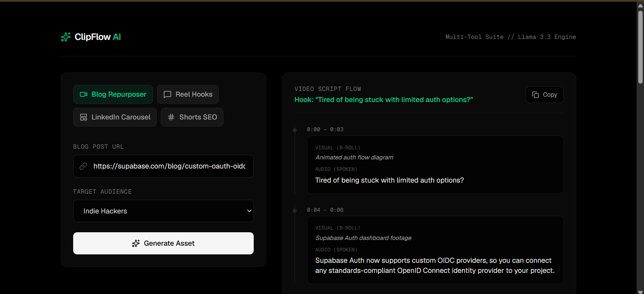Click the hook headline text
644x294 pixels.
pos(384,100)
